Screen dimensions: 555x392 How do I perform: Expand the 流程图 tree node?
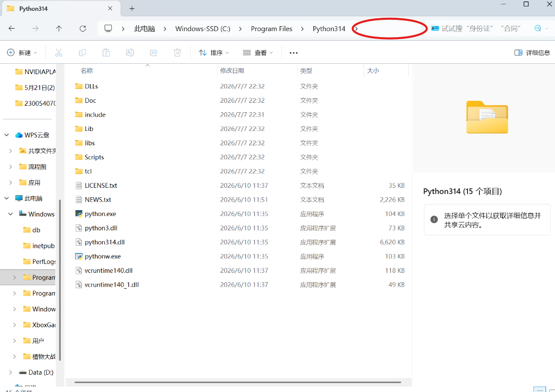click(x=10, y=167)
